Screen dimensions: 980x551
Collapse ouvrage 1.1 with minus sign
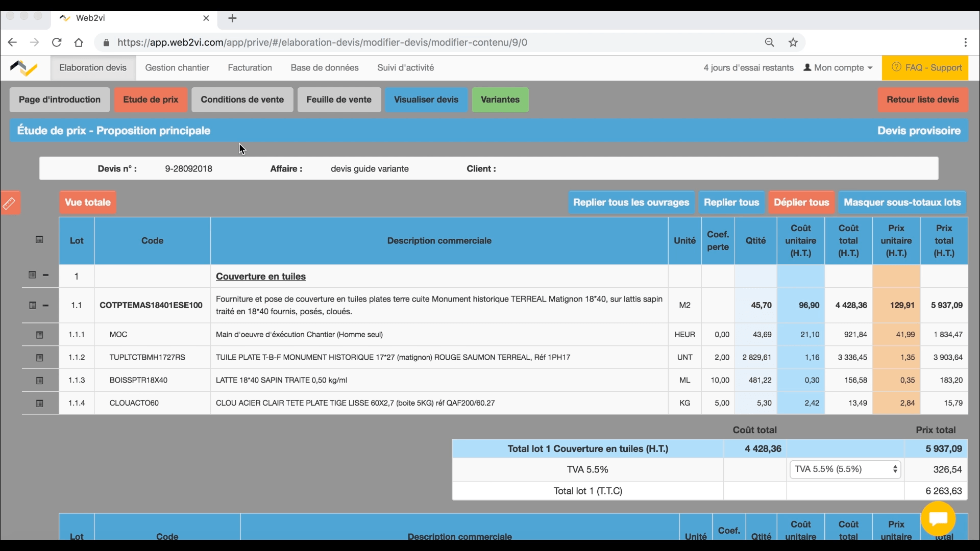tap(45, 305)
